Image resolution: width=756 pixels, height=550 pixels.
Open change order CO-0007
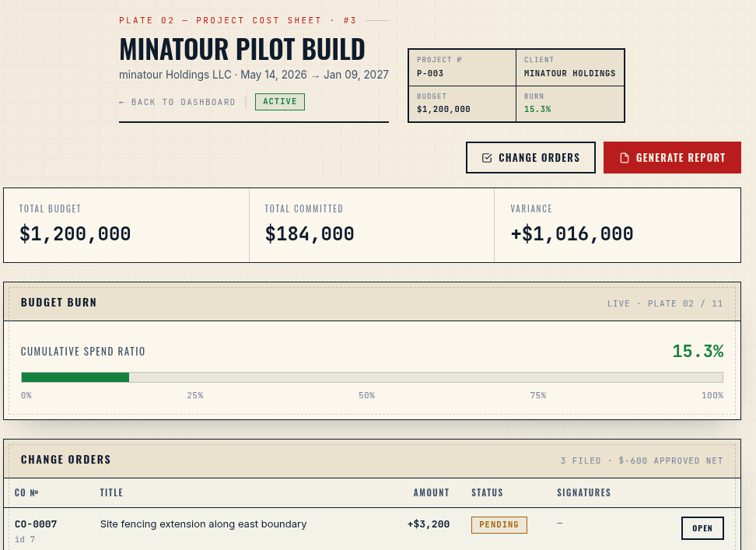point(702,527)
